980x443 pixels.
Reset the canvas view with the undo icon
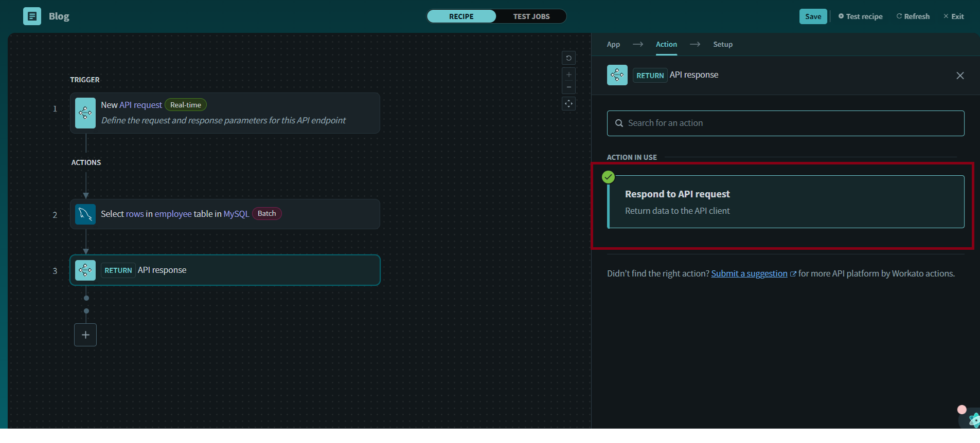[568, 58]
